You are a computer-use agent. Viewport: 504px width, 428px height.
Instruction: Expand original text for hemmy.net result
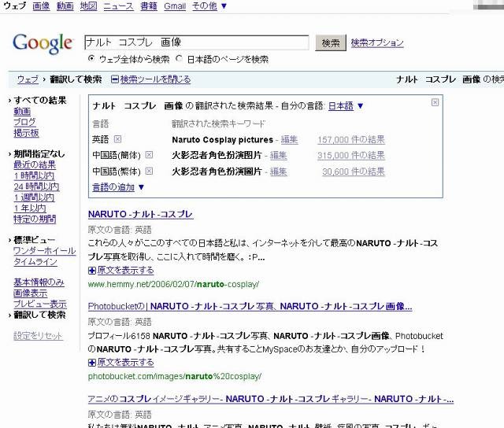tap(92, 271)
